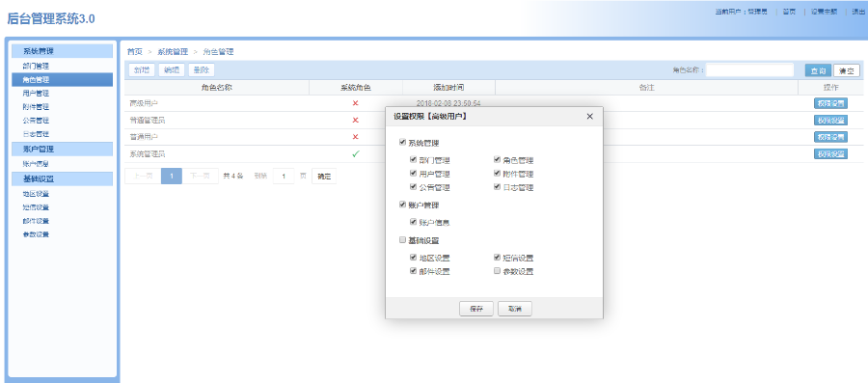Uncheck the 部门管理 permission checkbox
The width and height of the screenshot is (868, 383).
click(x=413, y=160)
